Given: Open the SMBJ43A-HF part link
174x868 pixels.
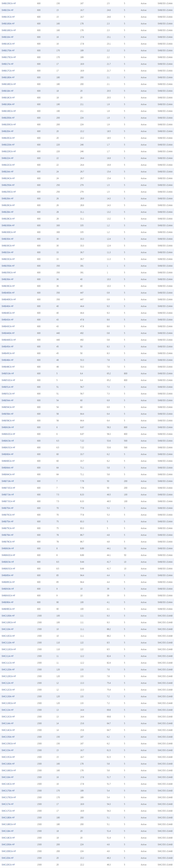Looking at the screenshot, I should pyautogui.click(x=7, y=320).
